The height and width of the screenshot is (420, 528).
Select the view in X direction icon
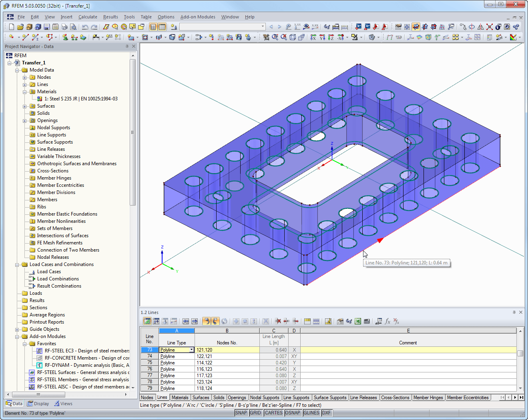313,37
